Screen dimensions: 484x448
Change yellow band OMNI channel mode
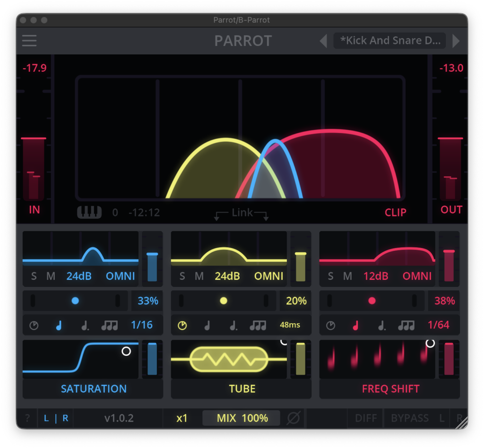(x=268, y=276)
